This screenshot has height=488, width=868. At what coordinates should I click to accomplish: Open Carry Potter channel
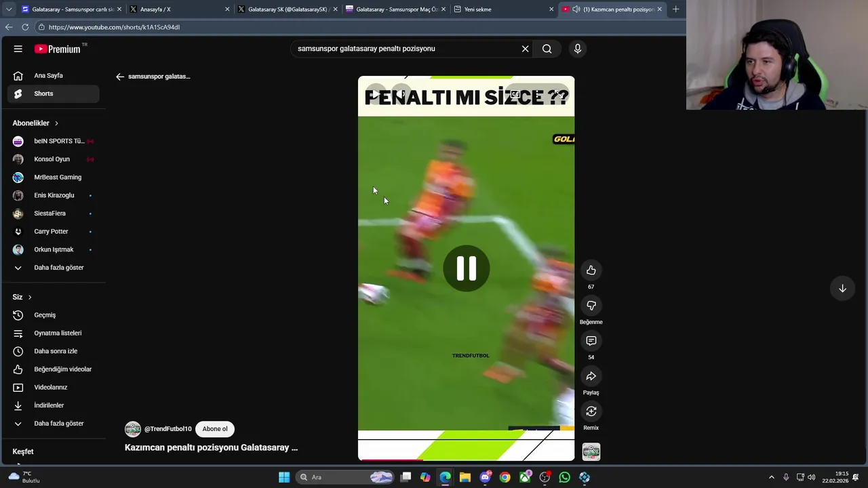53,232
